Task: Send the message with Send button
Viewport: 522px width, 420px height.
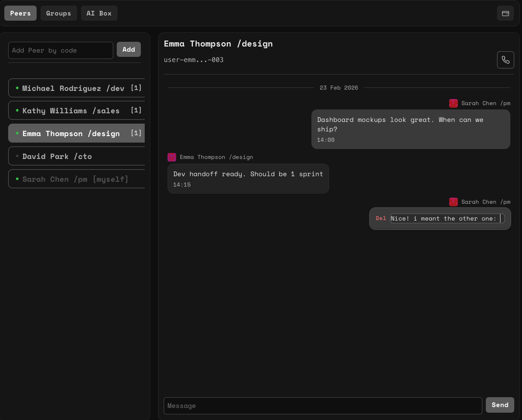Action: [500, 405]
